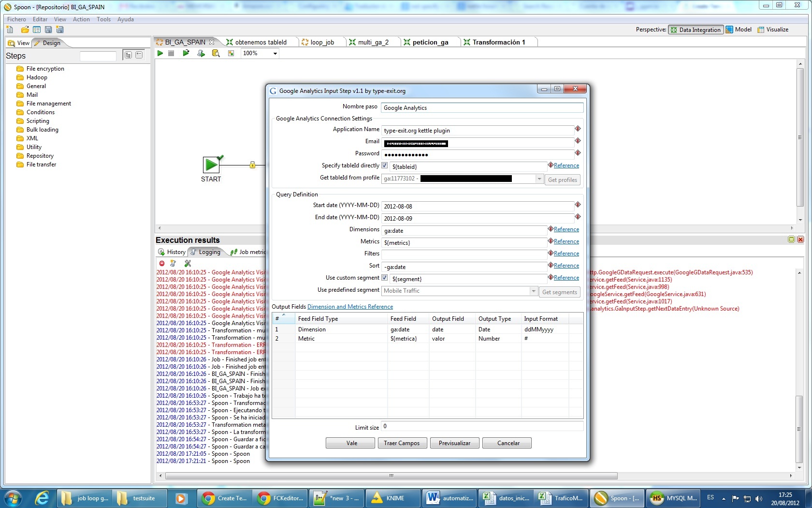812x508 pixels.
Task: Open the Tools menu
Action: pos(103,19)
